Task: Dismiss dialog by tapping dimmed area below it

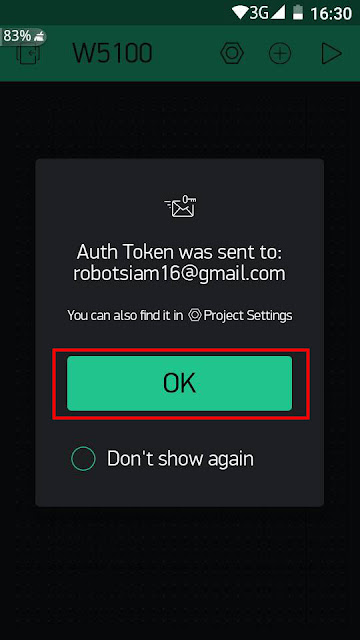Action: click(x=180, y=571)
